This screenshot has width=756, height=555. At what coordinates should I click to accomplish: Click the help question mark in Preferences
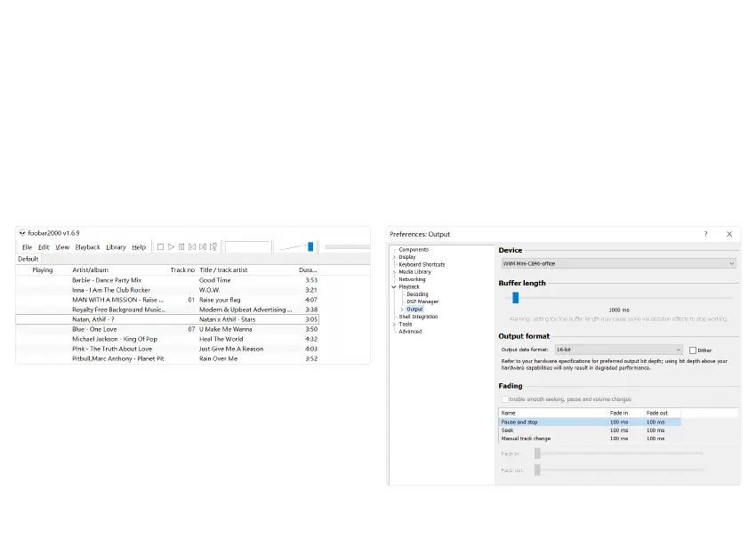pyautogui.click(x=706, y=234)
